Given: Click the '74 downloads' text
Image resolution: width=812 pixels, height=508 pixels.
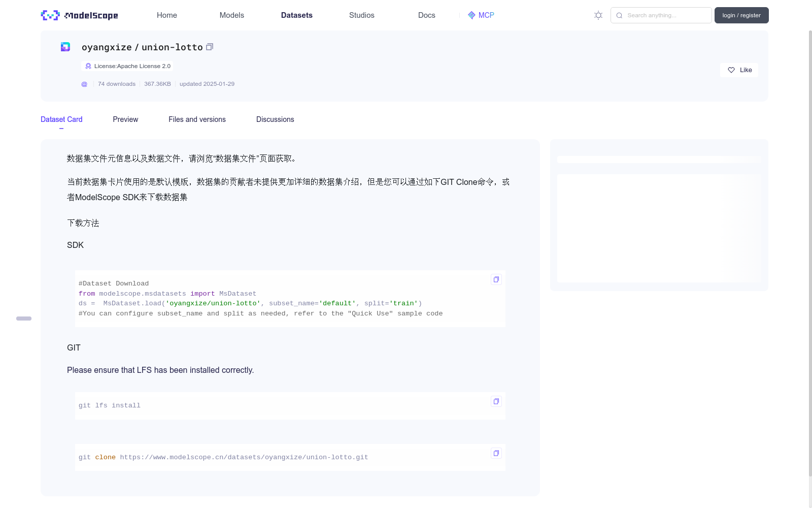Looking at the screenshot, I should (x=117, y=84).
